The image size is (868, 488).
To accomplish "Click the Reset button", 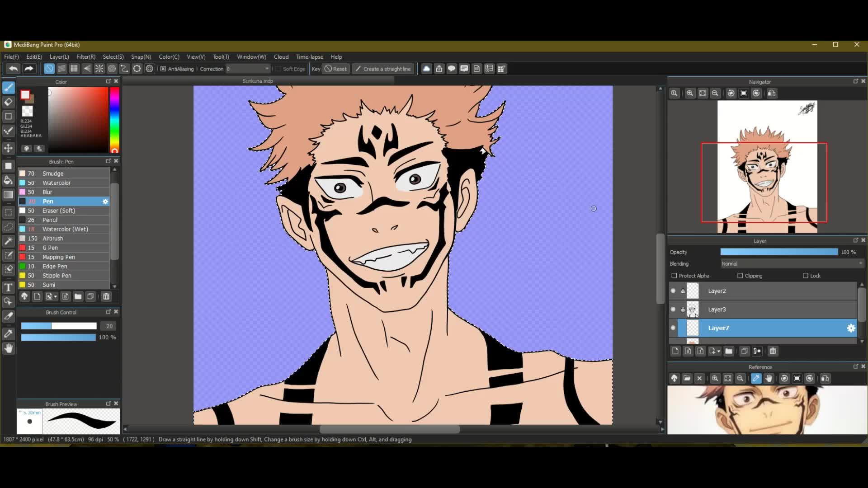I will click(x=336, y=69).
